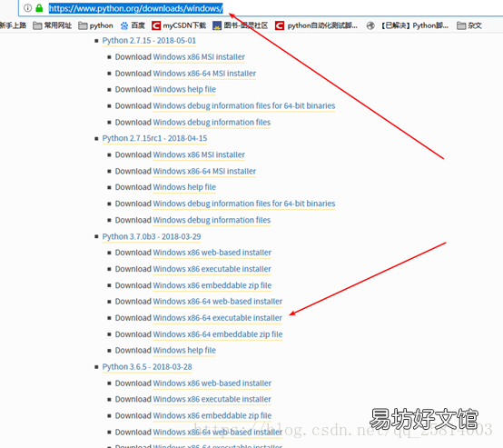Download Windows x86 MSI installer for Python 2.7.15
Image resolution: width=503 pixels, height=448 pixels.
199,57
